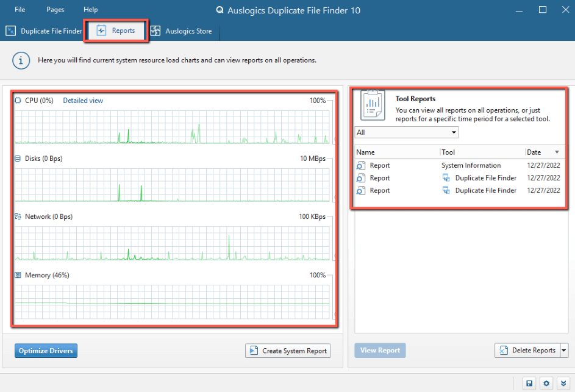The image size is (575, 392).
Task: Click Create System Report button
Action: [288, 351]
